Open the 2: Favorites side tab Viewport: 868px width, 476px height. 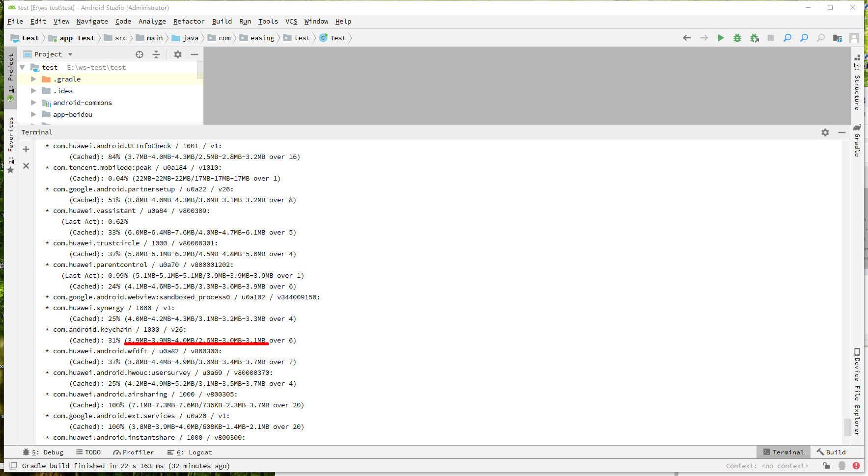[11, 145]
